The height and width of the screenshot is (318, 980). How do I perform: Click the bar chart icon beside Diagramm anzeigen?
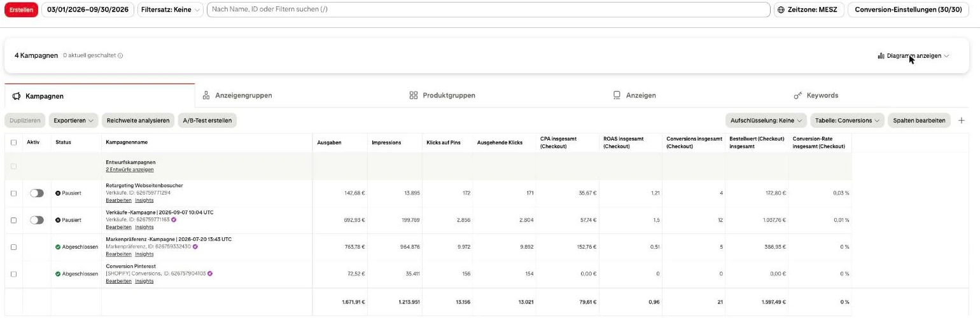[881, 56]
